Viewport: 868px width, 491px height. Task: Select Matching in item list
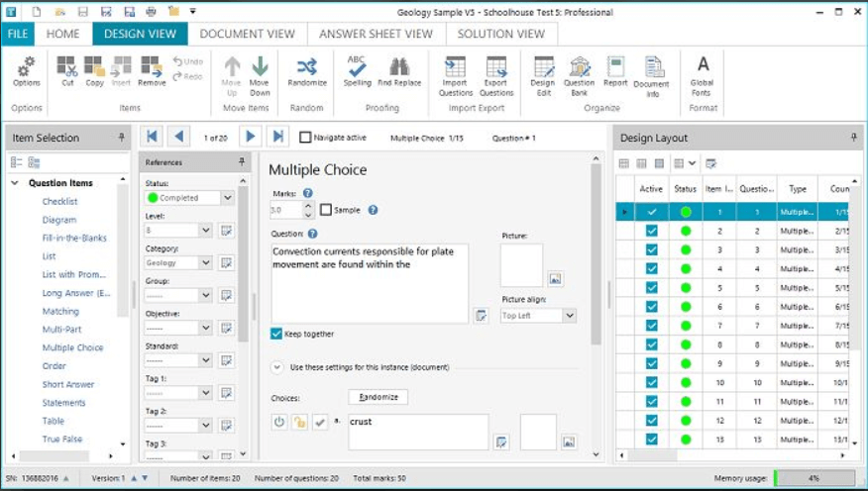60,311
